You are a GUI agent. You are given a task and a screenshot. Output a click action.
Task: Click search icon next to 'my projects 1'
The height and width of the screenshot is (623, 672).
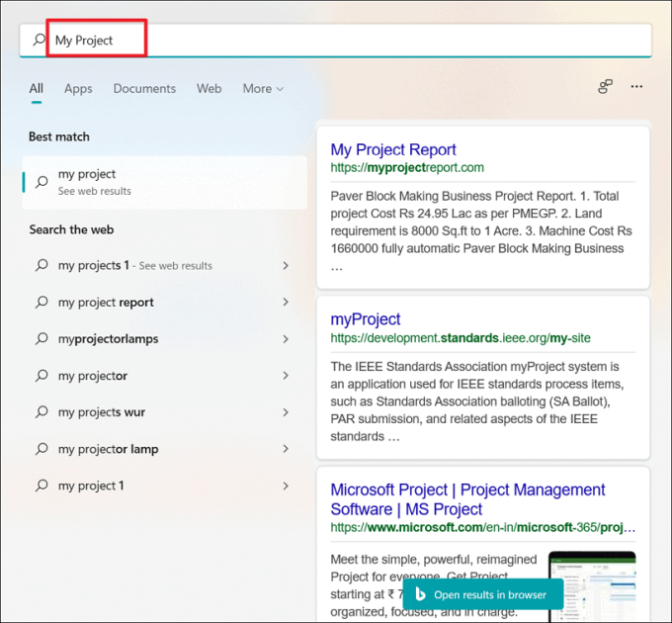coord(42,265)
